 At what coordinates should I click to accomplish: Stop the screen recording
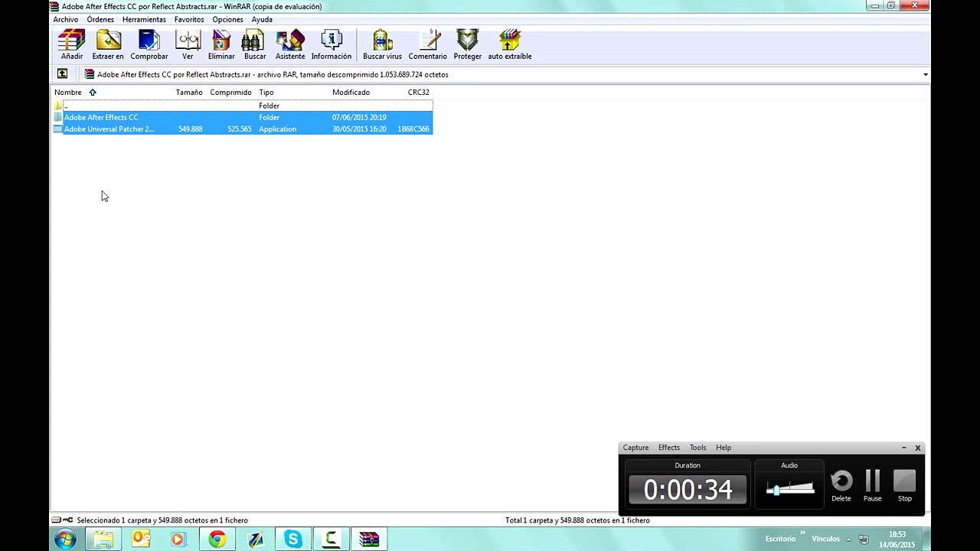point(905,486)
